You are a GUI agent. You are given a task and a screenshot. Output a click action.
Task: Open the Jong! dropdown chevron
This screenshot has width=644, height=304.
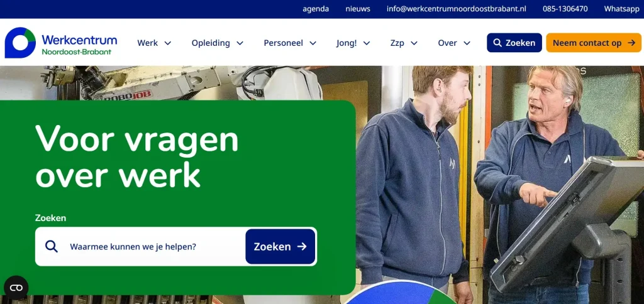(367, 43)
